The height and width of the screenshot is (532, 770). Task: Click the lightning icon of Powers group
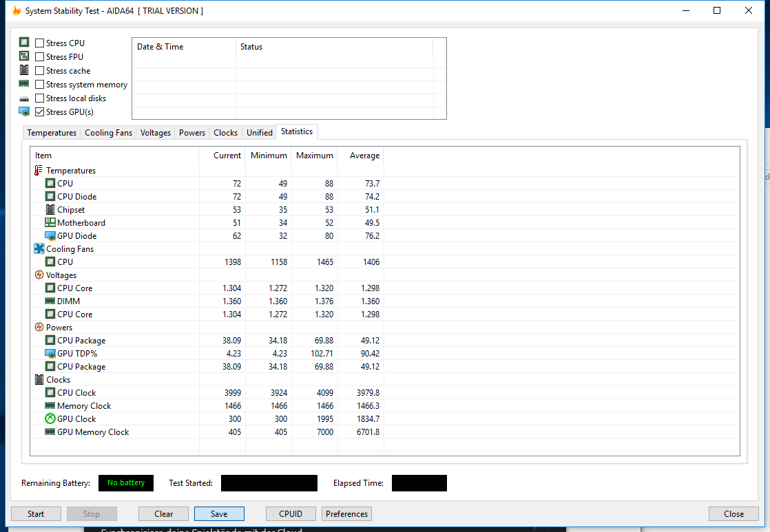pos(39,327)
